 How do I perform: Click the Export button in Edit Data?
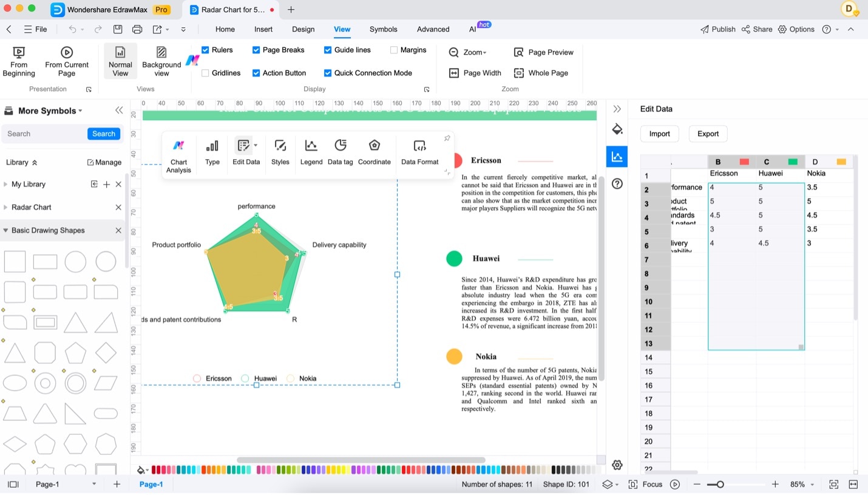point(708,134)
